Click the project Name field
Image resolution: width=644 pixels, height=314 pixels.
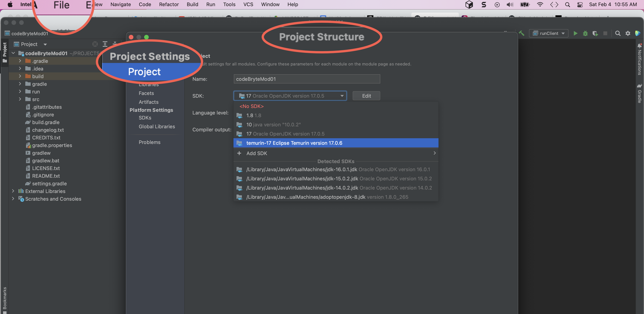307,79
